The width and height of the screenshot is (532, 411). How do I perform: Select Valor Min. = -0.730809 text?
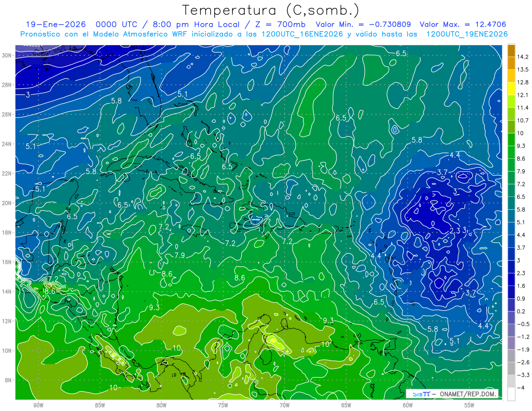363,24
